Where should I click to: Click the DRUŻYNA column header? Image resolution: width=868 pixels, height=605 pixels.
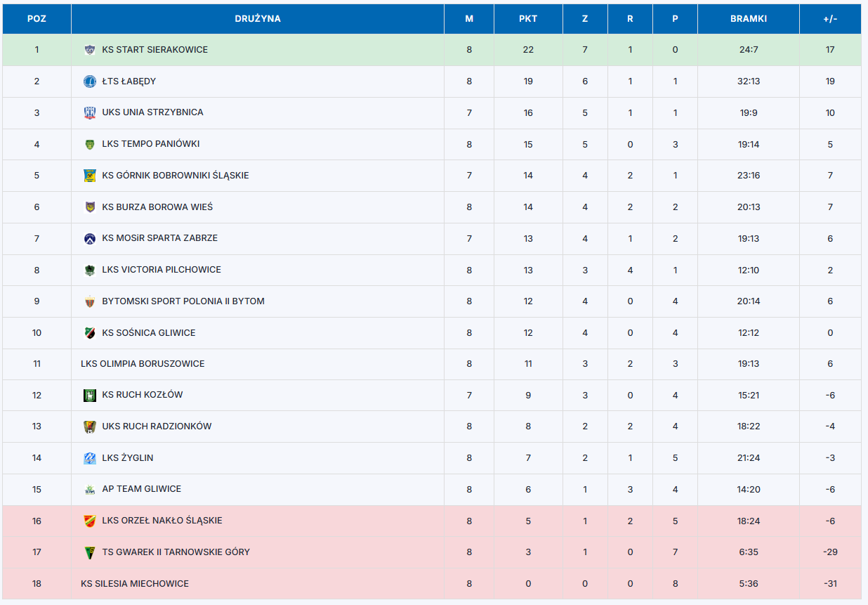(258, 19)
